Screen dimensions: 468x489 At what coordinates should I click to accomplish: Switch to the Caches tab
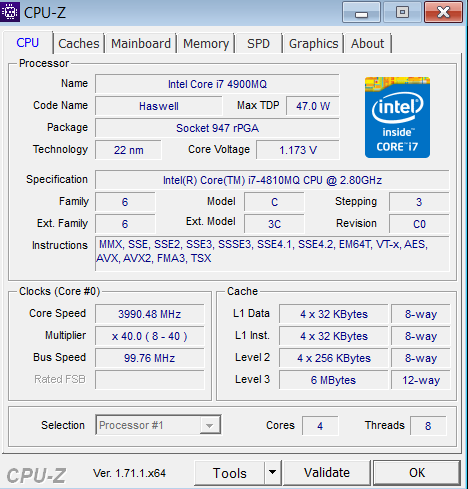tap(79, 44)
